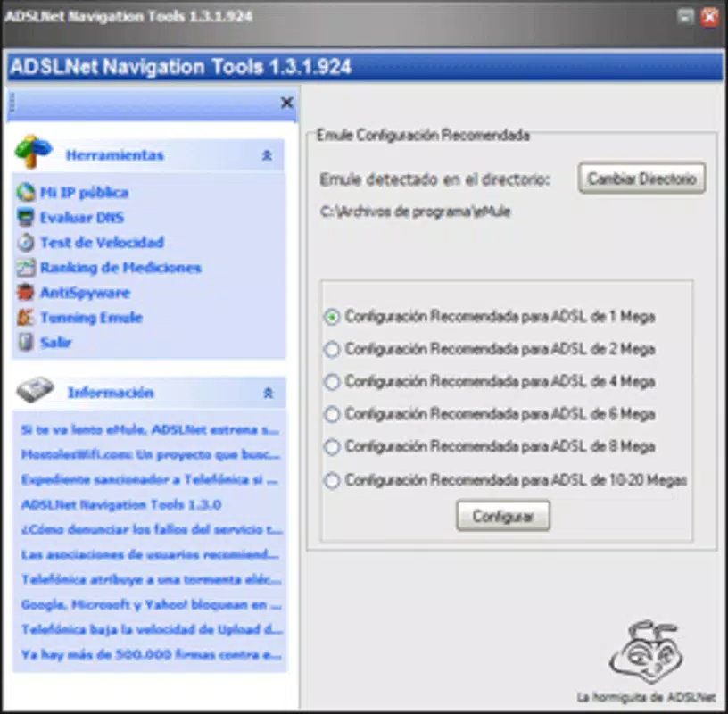This screenshot has height=714, width=728.
Task: Open the AntiSpyware tool
Action: point(85,293)
